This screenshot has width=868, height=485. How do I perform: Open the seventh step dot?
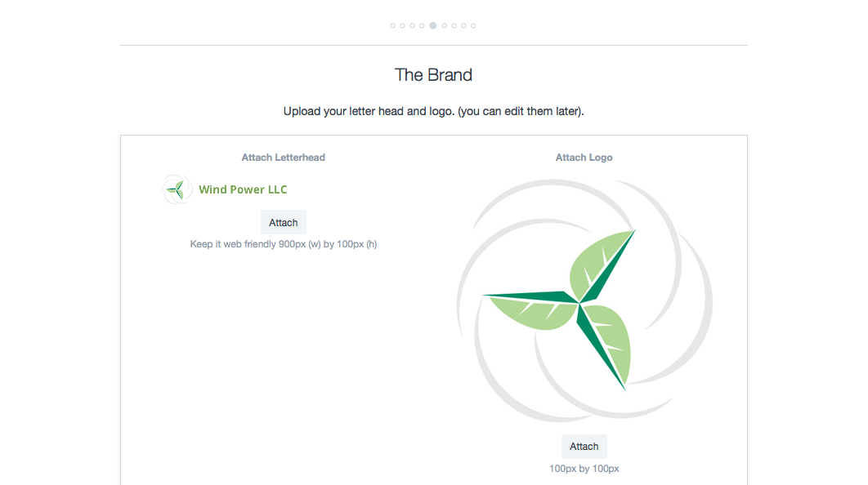coord(454,26)
